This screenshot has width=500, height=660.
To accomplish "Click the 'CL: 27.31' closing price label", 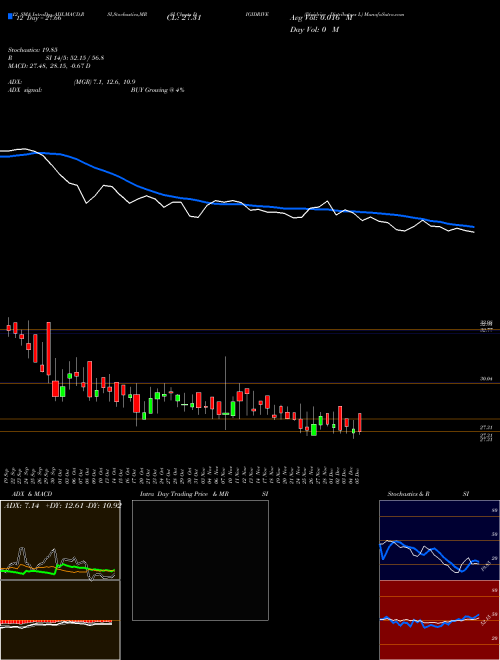I will (x=184, y=18).
